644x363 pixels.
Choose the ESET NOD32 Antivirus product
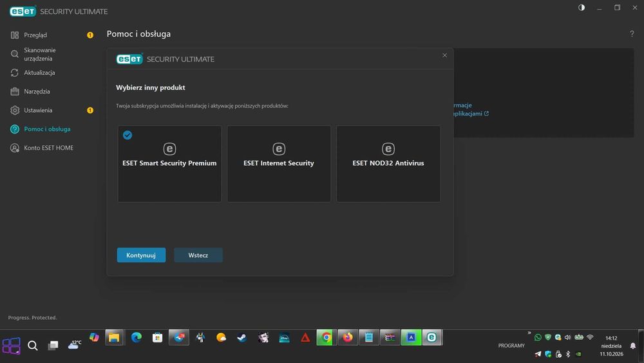[388, 164]
